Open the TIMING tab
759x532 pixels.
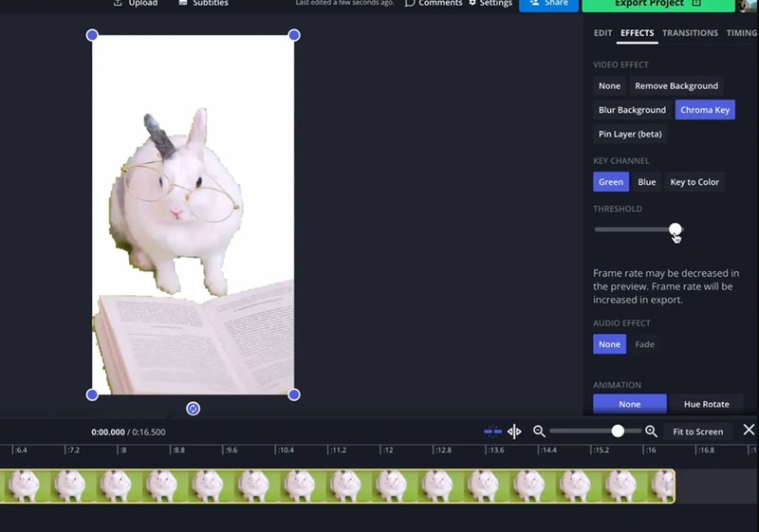click(x=742, y=33)
